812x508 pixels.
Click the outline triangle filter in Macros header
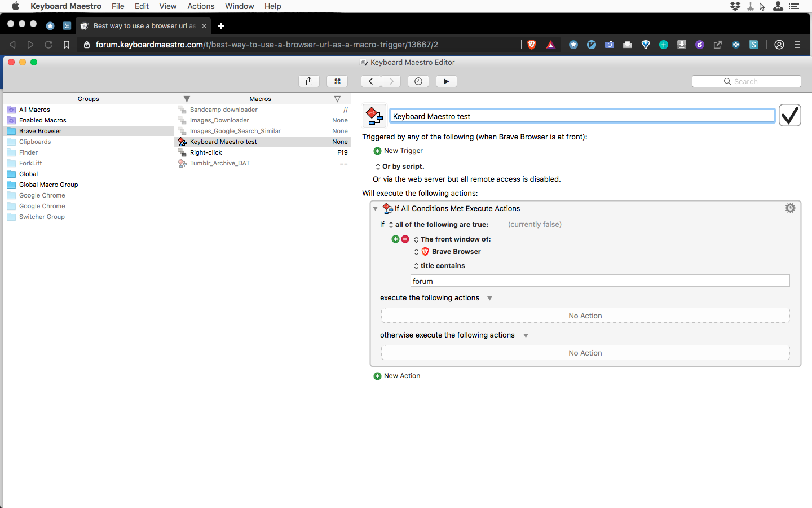pos(337,99)
